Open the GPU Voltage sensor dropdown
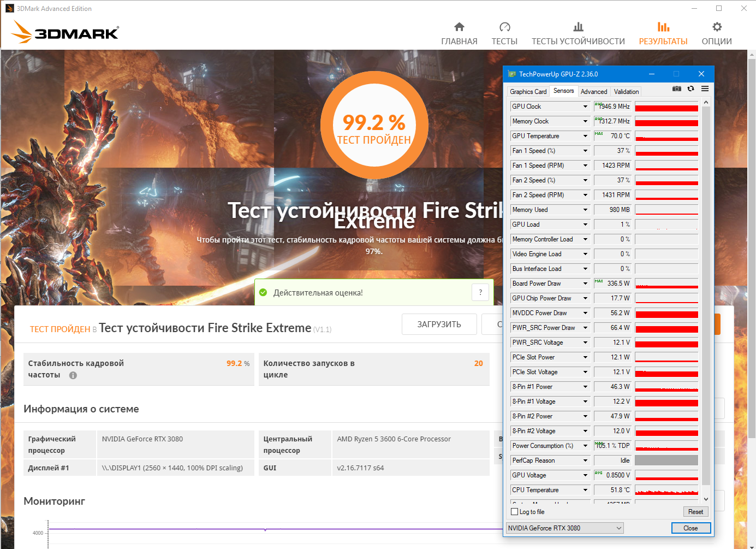This screenshot has height=549, width=756. (x=585, y=475)
